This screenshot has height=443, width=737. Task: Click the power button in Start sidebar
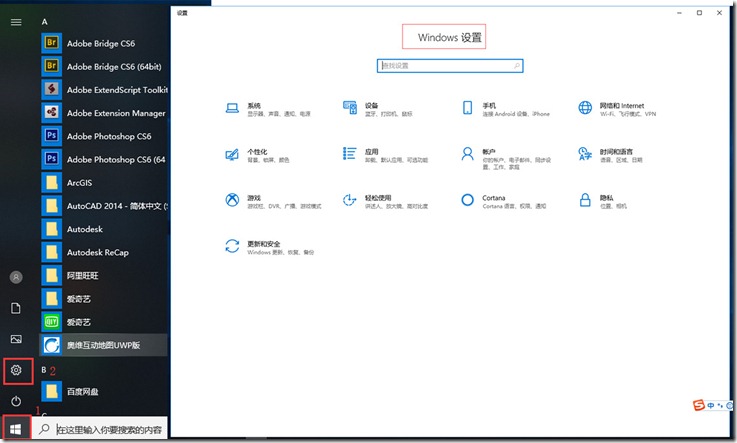click(x=16, y=401)
